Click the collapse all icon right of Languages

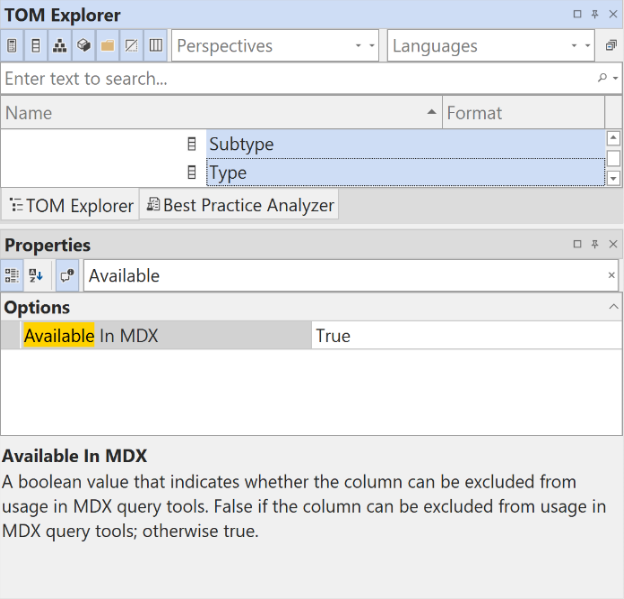(611, 46)
